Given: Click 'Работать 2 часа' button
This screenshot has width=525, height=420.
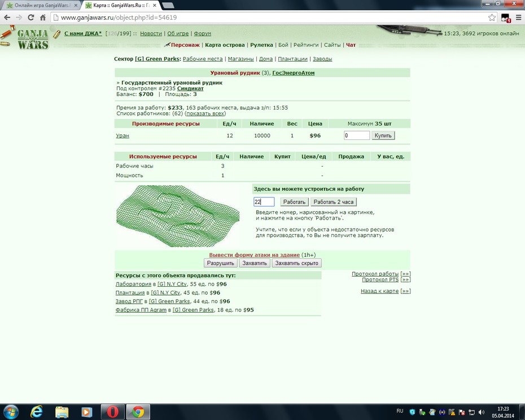Looking at the screenshot, I should tap(334, 202).
